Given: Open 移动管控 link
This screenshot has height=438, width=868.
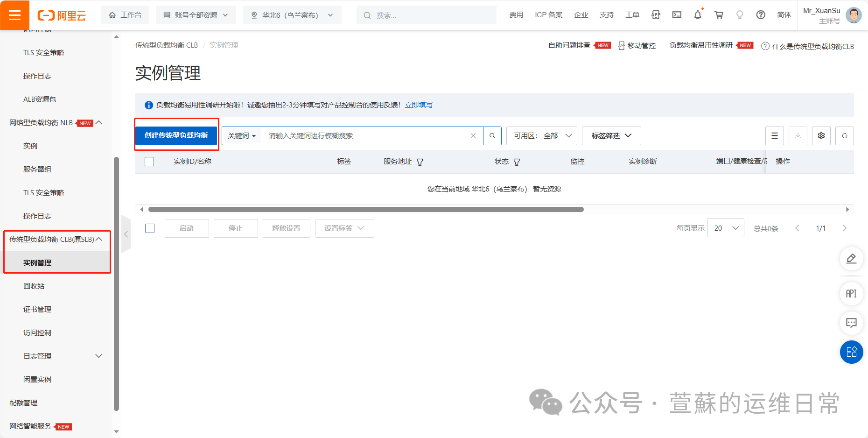Looking at the screenshot, I should pyautogui.click(x=637, y=45).
